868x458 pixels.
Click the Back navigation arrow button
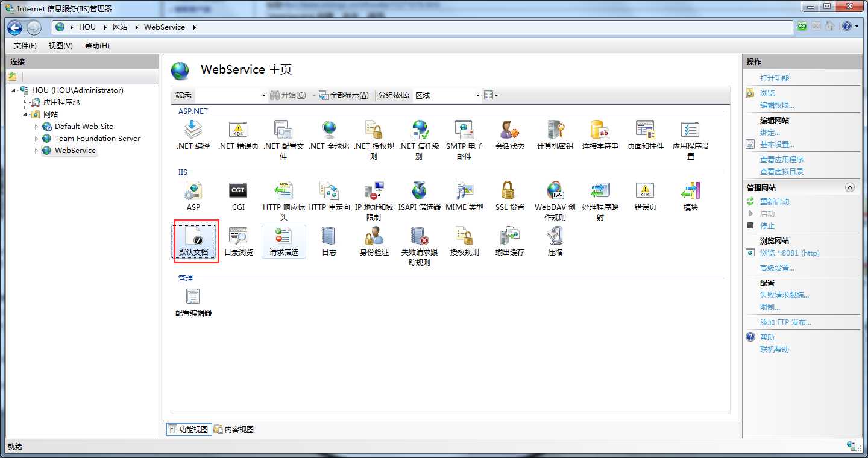click(x=15, y=27)
